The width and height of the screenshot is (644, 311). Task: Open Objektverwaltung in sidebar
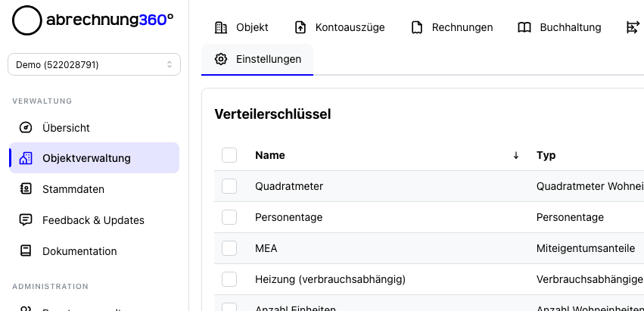tap(94, 158)
